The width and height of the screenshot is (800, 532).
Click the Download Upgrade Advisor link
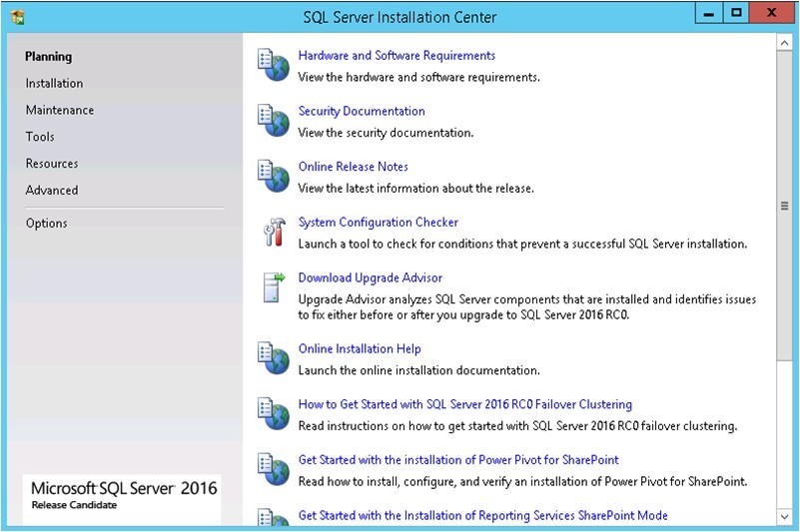pyautogui.click(x=370, y=278)
